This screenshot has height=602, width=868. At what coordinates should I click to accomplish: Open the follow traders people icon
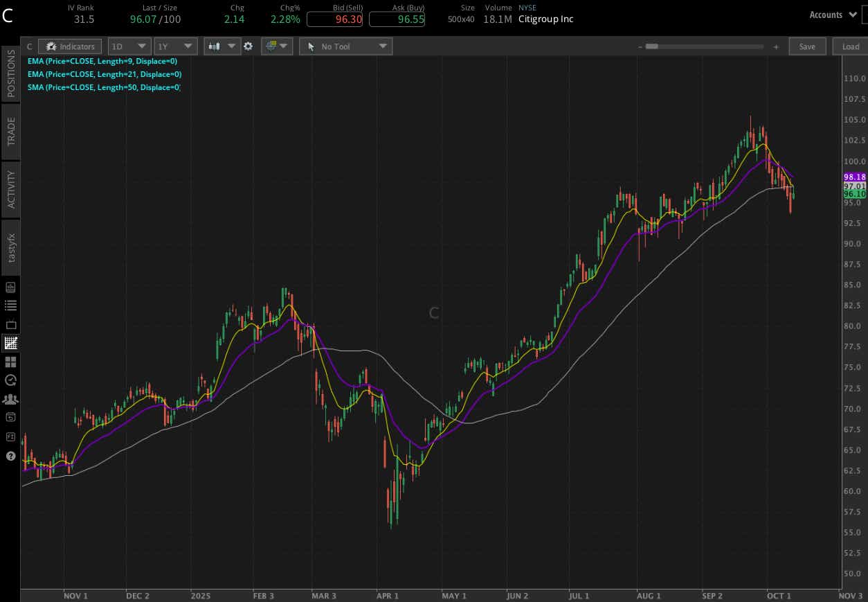click(x=10, y=399)
